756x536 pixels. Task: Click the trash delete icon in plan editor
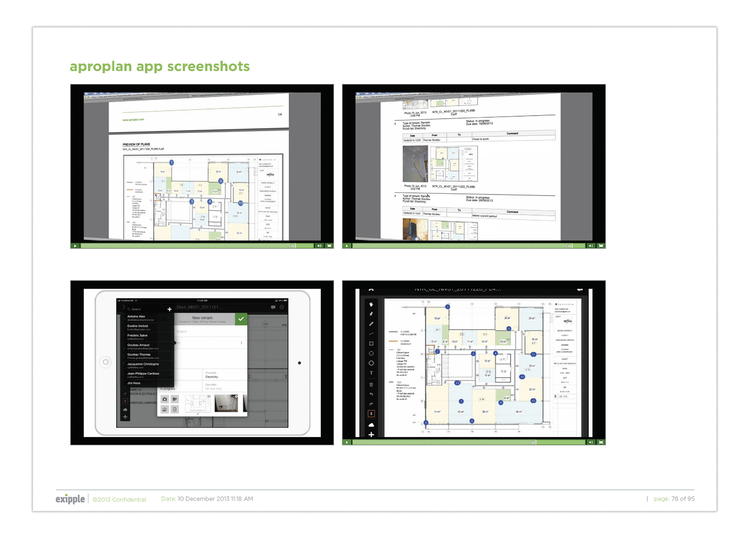pos(371,385)
